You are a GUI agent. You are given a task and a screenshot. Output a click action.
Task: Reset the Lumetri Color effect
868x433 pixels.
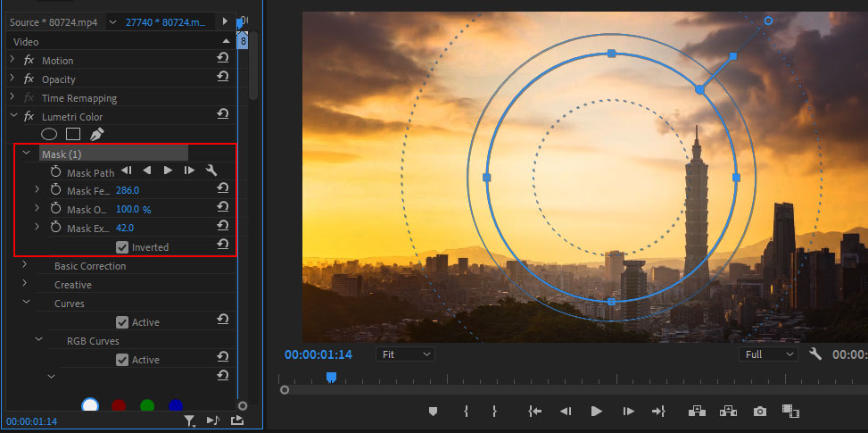(x=222, y=114)
